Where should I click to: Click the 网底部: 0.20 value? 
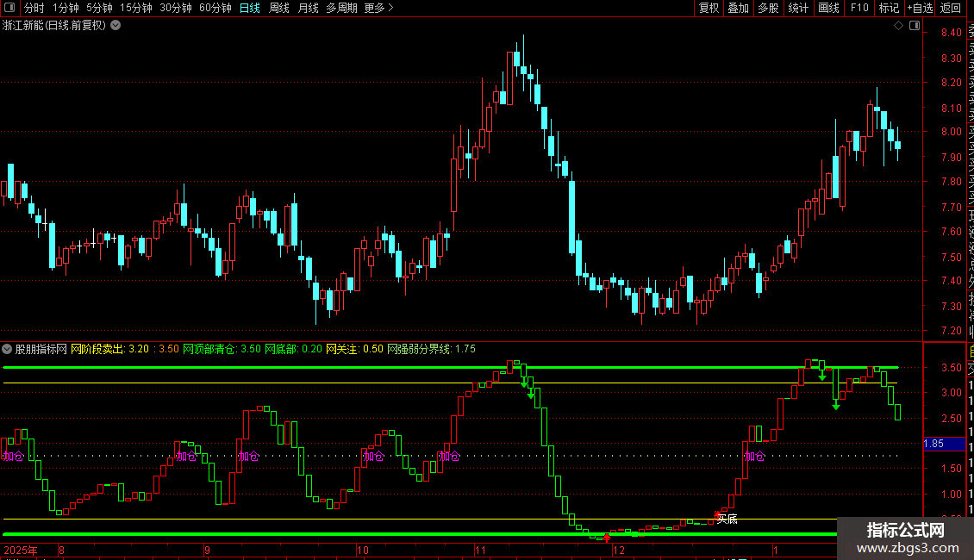(293, 349)
